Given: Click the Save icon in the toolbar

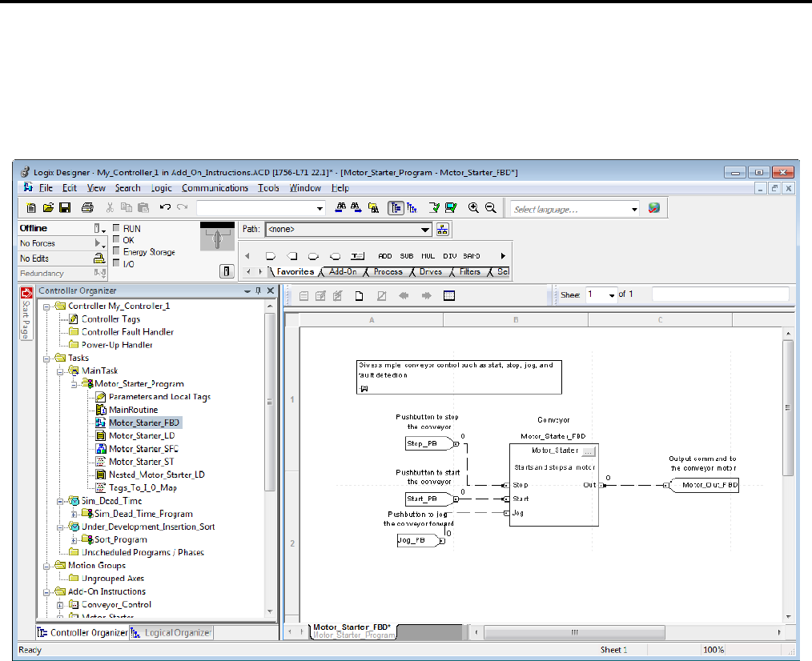Looking at the screenshot, I should pos(64,208).
